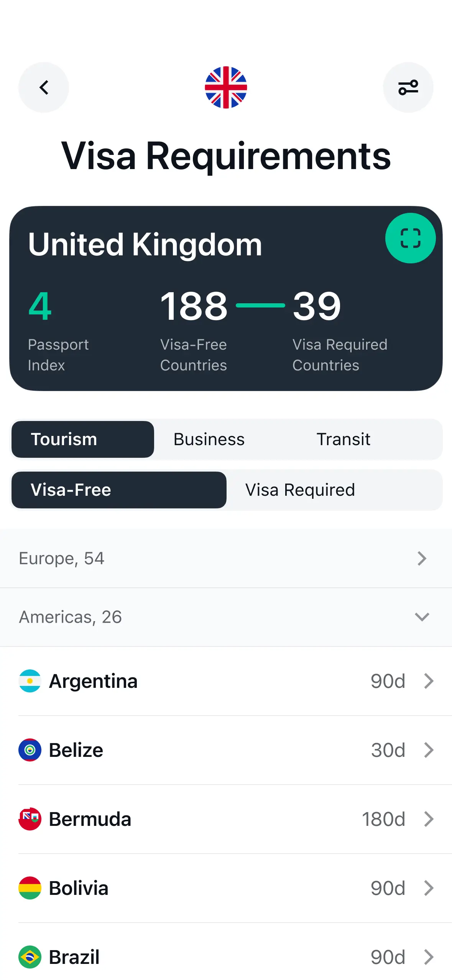Tap the Brazil flag icon
Screen dimensions: 452x980
click(x=30, y=957)
